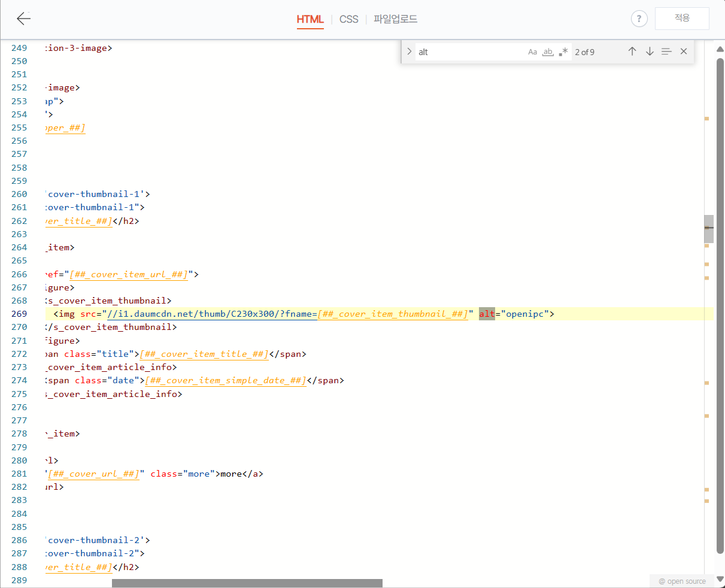725x588 pixels.
Task: Click the "openipc" alt value
Action: click(x=525, y=314)
